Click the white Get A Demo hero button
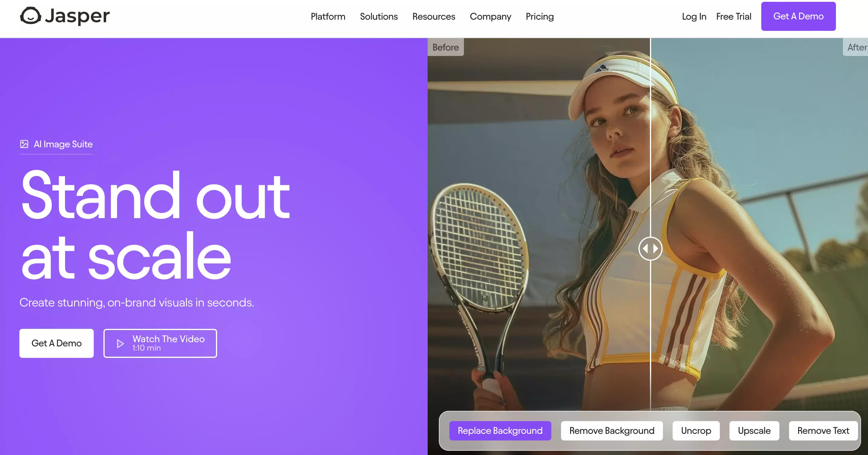This screenshot has width=868, height=455. pyautogui.click(x=56, y=343)
